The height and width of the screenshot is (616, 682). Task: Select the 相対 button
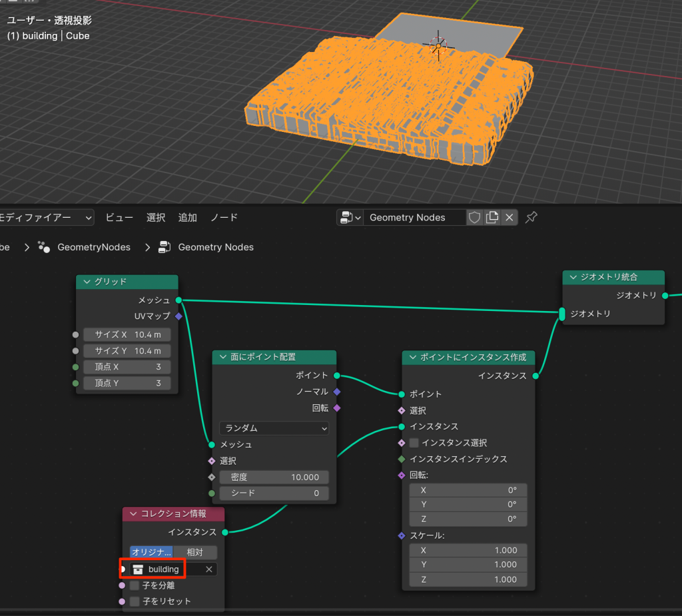click(194, 553)
